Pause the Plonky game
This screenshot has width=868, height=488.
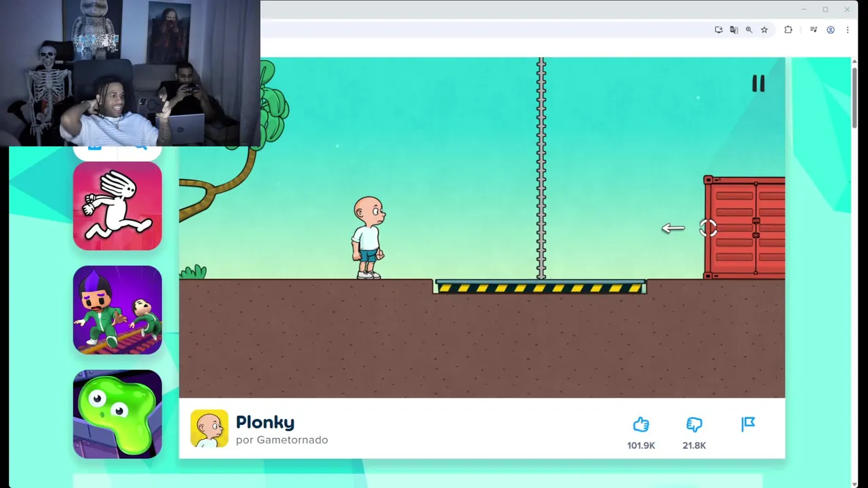coord(758,83)
